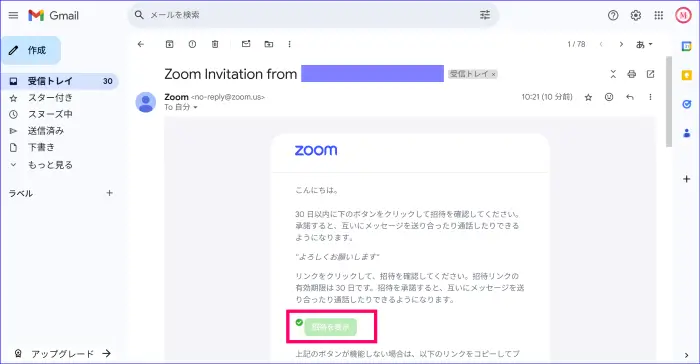Go back to inbox arrow
Screen dimensions: 700x364
141,44
